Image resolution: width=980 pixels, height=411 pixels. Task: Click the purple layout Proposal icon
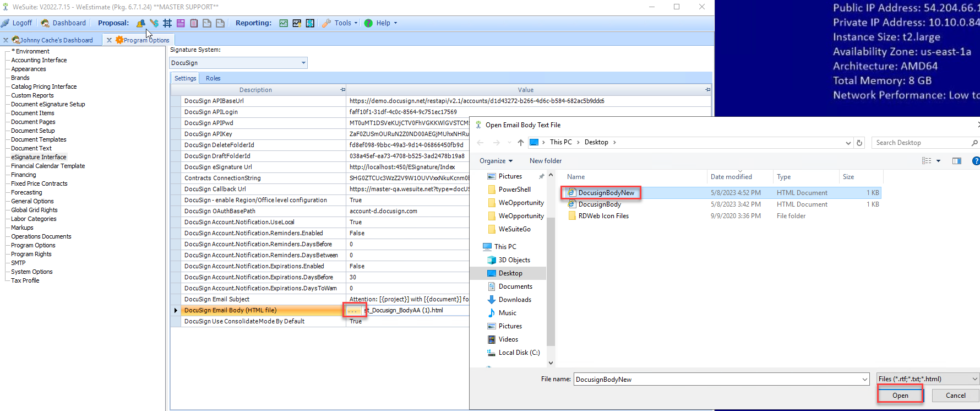[181, 23]
